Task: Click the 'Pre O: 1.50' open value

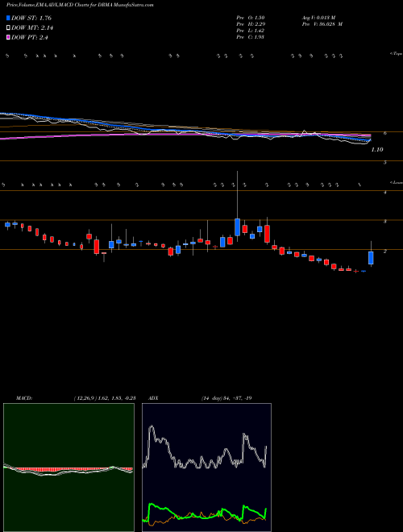Action: [x=251, y=18]
